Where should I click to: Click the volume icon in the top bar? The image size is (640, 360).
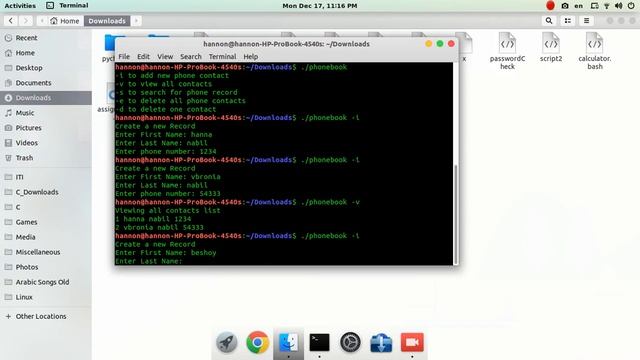[x=619, y=6]
